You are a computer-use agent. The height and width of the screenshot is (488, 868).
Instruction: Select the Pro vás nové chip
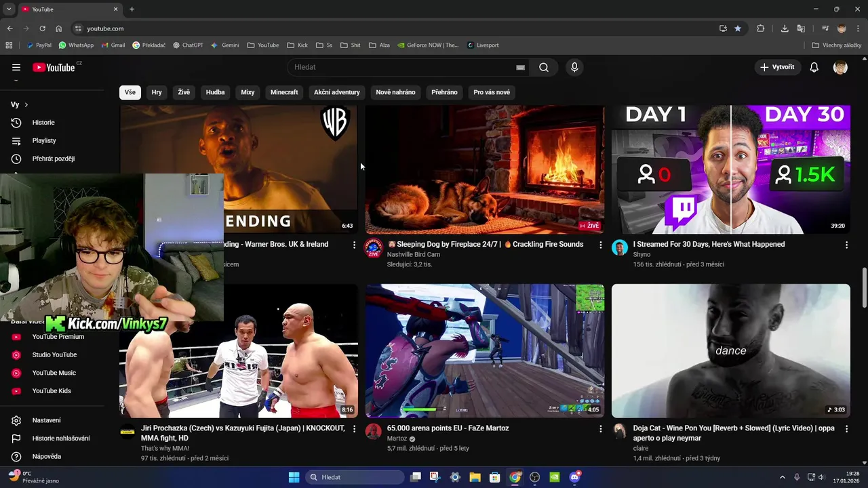[492, 92]
